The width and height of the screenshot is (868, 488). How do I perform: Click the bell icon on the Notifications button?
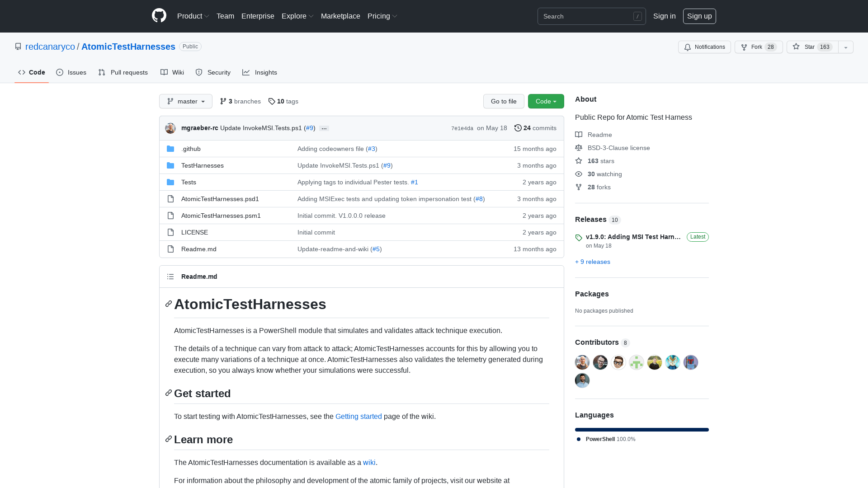(688, 47)
